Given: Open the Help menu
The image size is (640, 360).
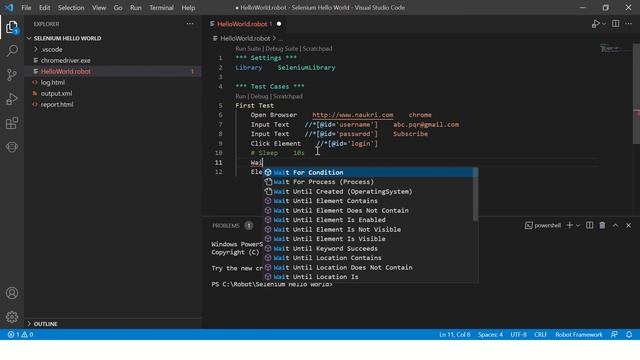Looking at the screenshot, I should [x=188, y=8].
